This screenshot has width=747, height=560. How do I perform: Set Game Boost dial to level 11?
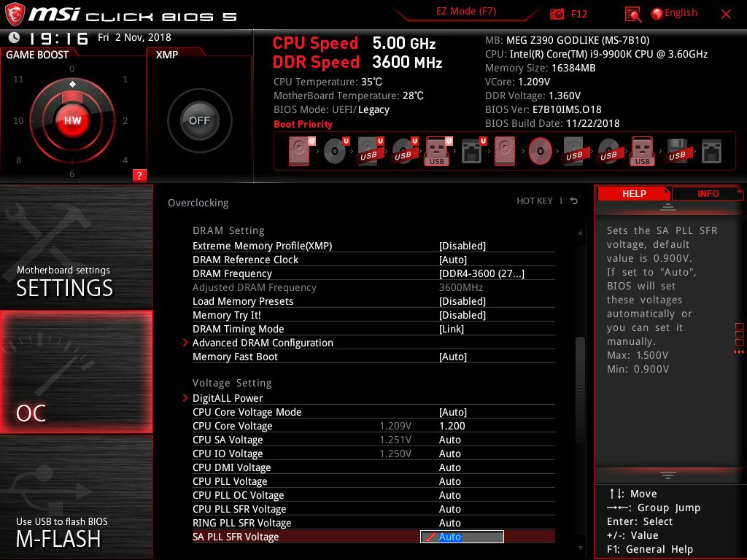(18, 79)
